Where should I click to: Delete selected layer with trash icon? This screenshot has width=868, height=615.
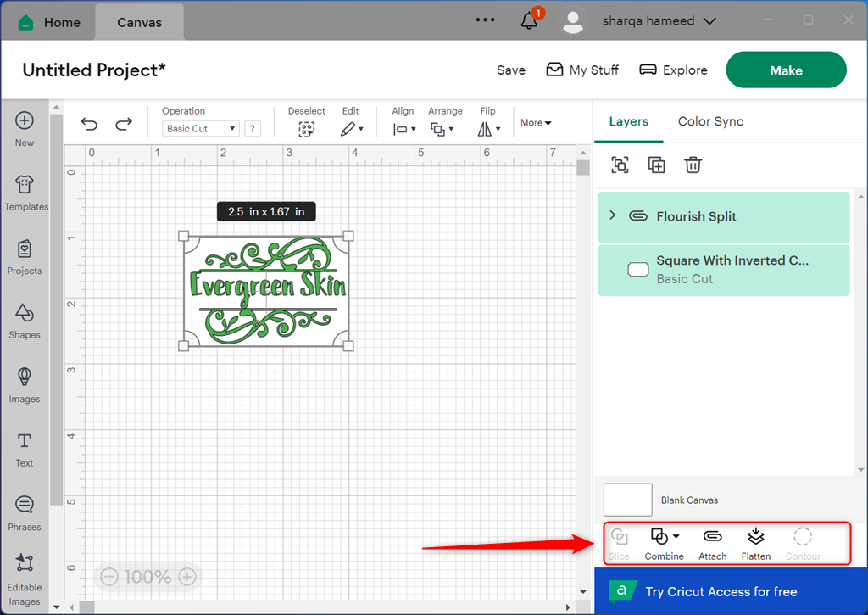(x=693, y=165)
